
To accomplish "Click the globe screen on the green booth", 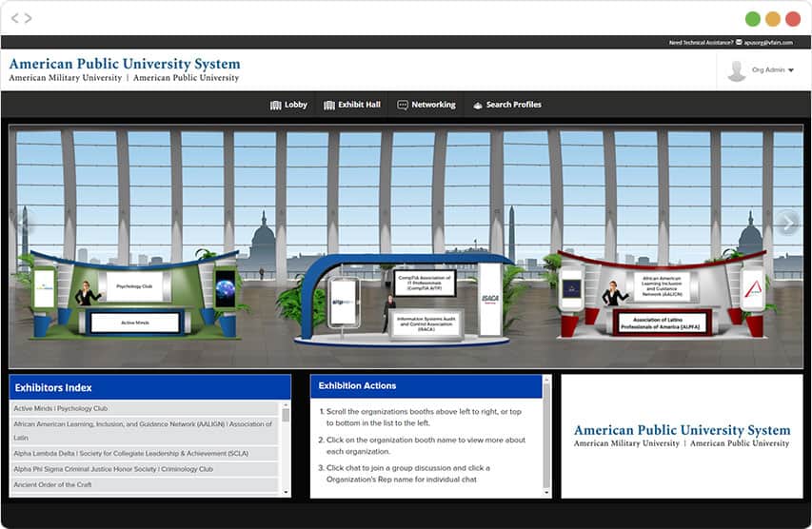I will 225,289.
